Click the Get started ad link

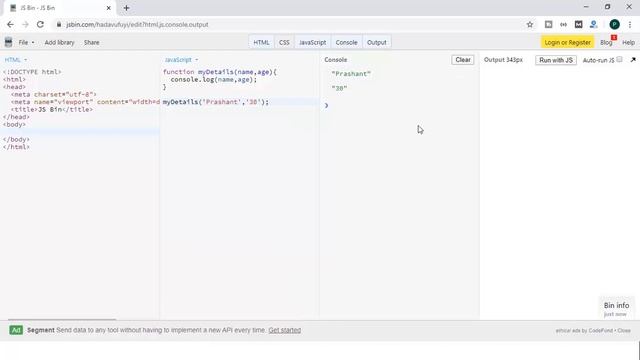click(284, 330)
